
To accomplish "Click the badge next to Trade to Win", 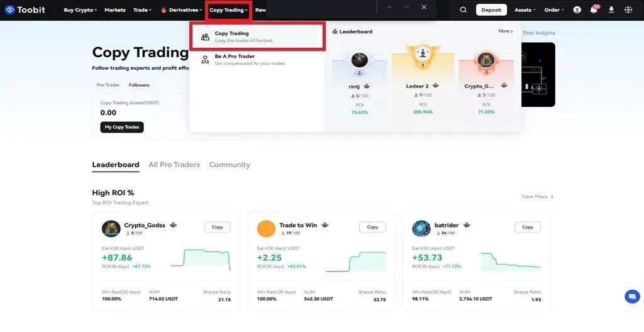I will pyautogui.click(x=325, y=224).
